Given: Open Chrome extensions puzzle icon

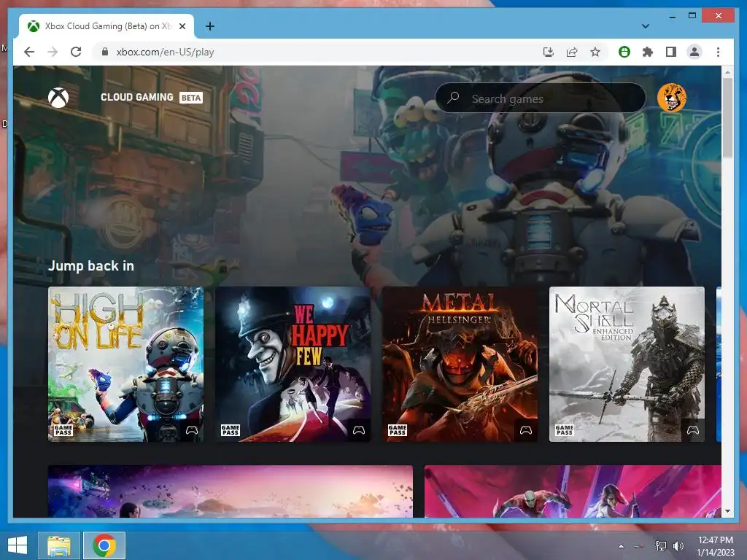Looking at the screenshot, I should tap(648, 52).
